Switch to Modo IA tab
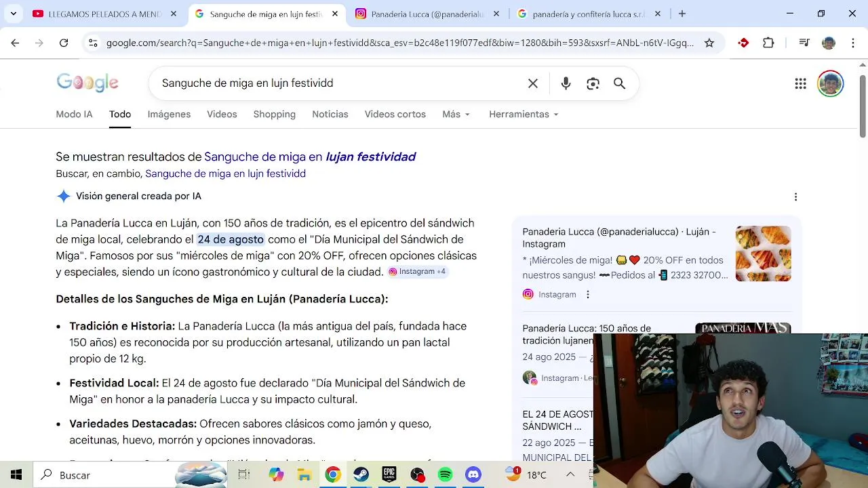This screenshot has width=868, height=488. pyautogui.click(x=74, y=114)
